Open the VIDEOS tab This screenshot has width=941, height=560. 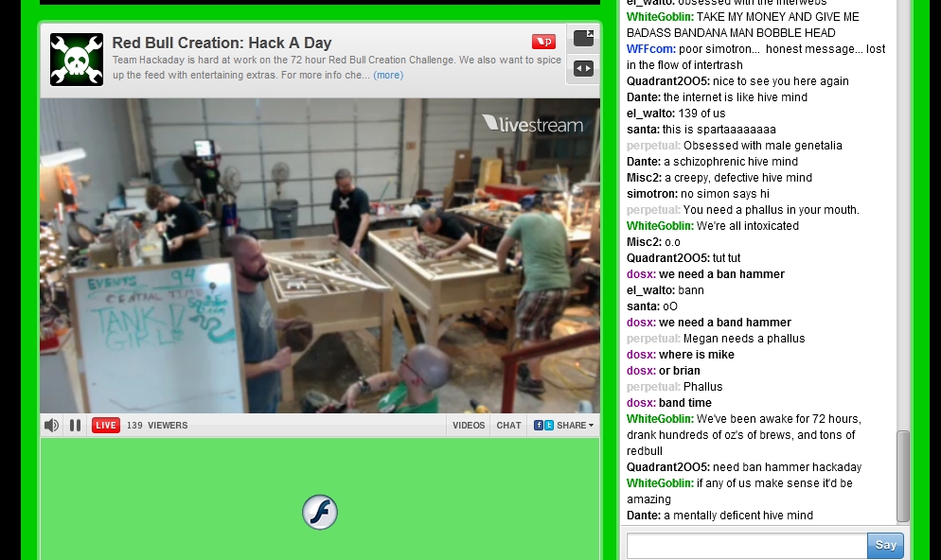(469, 425)
